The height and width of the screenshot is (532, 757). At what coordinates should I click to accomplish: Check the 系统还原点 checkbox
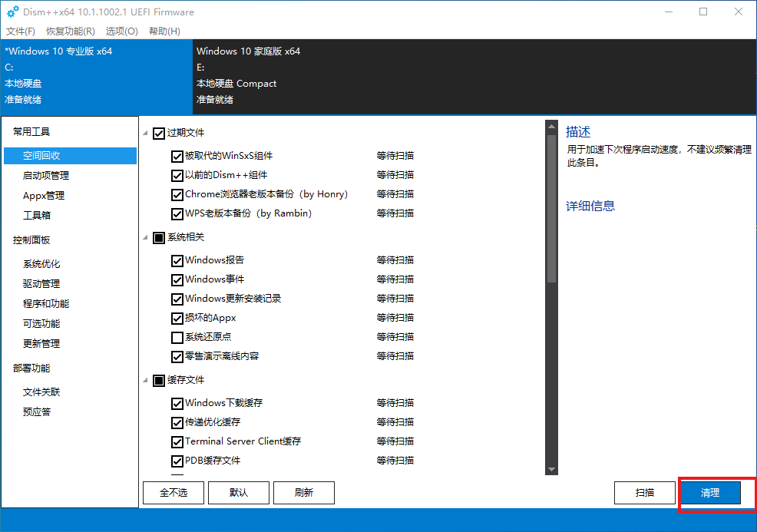coord(177,337)
